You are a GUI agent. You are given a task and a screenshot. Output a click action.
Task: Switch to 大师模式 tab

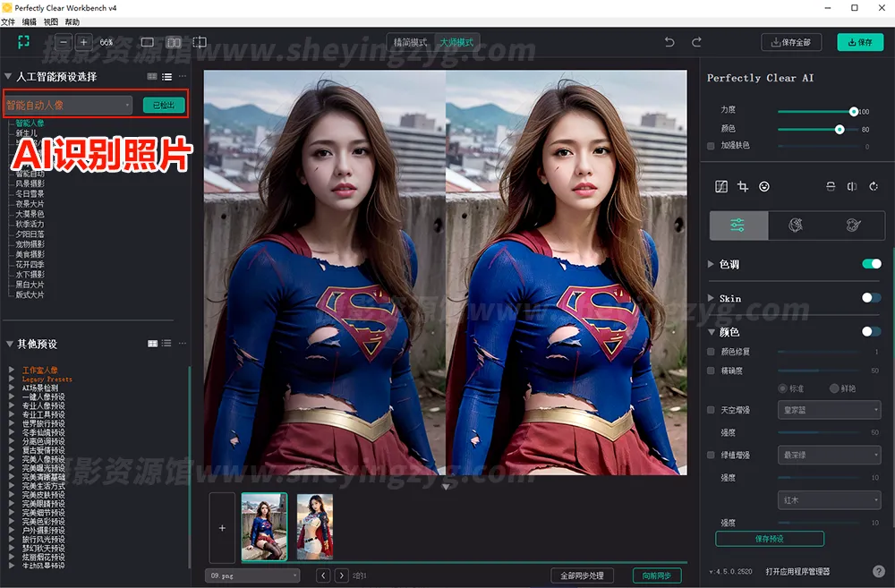click(456, 42)
